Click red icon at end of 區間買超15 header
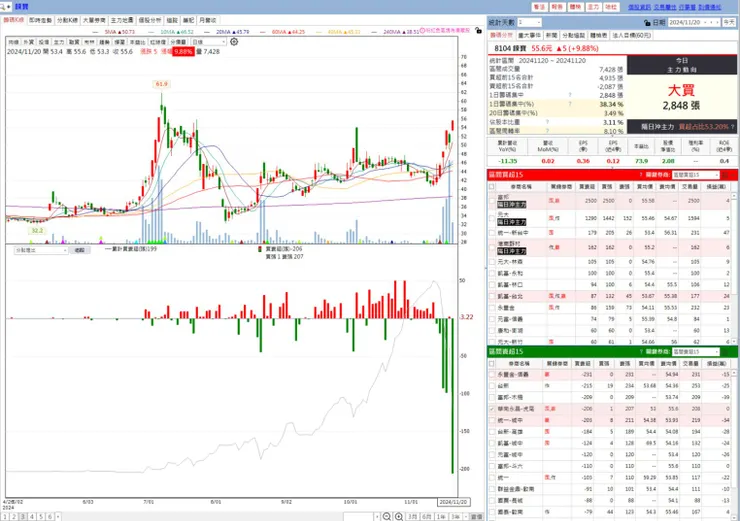 pos(726,175)
